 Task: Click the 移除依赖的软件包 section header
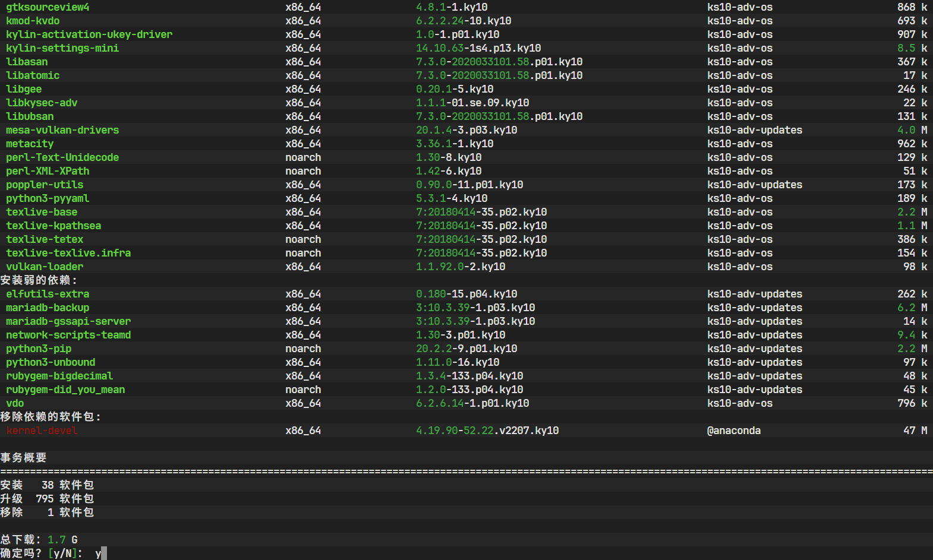point(51,417)
